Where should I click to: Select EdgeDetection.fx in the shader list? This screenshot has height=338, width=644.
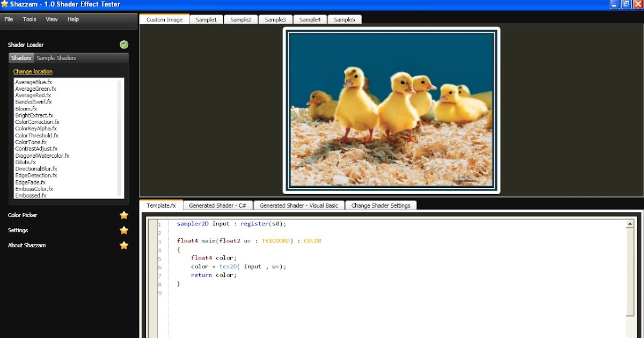coord(36,175)
